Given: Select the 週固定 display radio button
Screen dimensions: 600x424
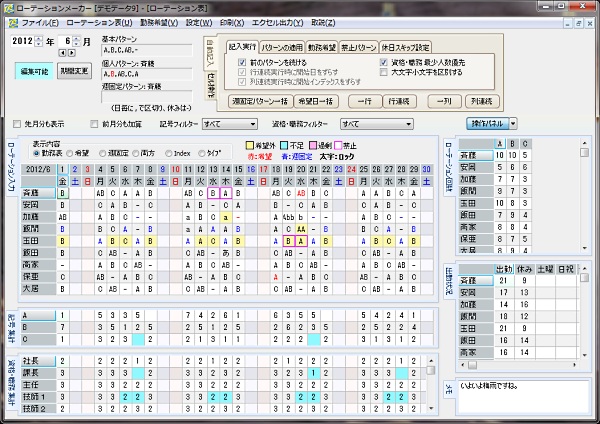Looking at the screenshot, I should point(102,153).
